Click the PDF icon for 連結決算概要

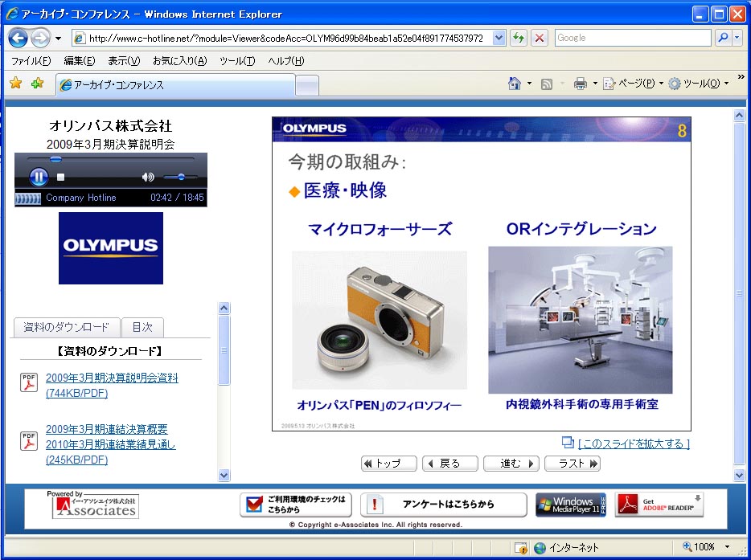click(29, 441)
